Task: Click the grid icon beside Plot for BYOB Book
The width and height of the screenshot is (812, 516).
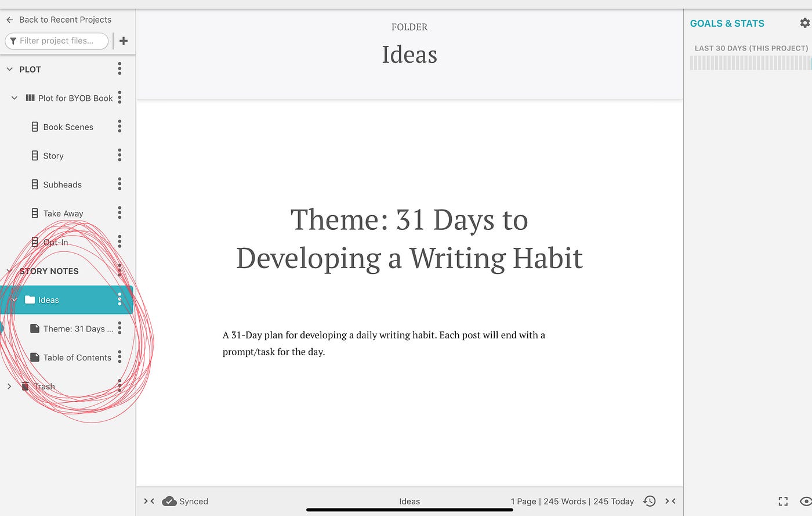Action: (29, 98)
